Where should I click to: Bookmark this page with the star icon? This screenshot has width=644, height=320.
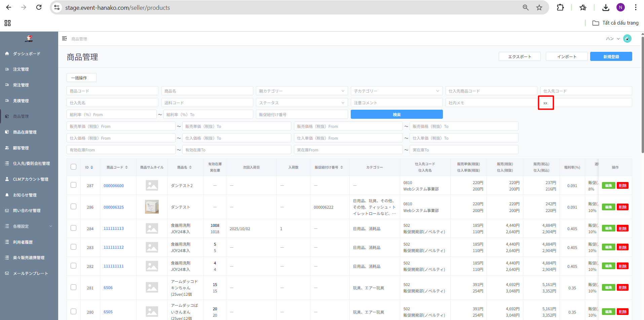tap(539, 7)
